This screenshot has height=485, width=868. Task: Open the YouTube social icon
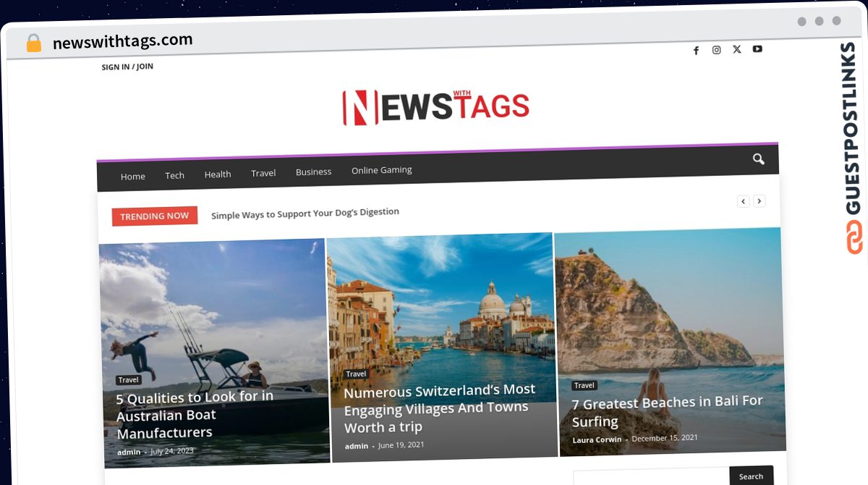[x=757, y=48]
